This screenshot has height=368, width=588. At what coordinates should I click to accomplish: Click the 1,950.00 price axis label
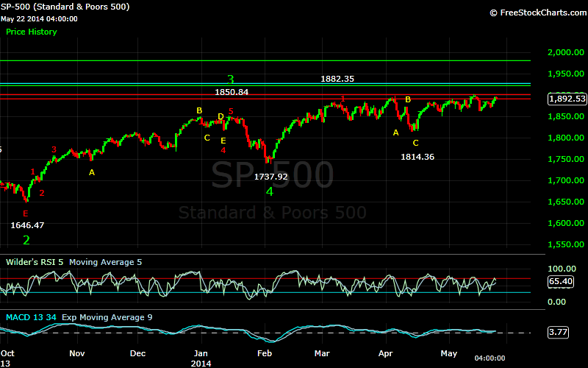click(566, 74)
